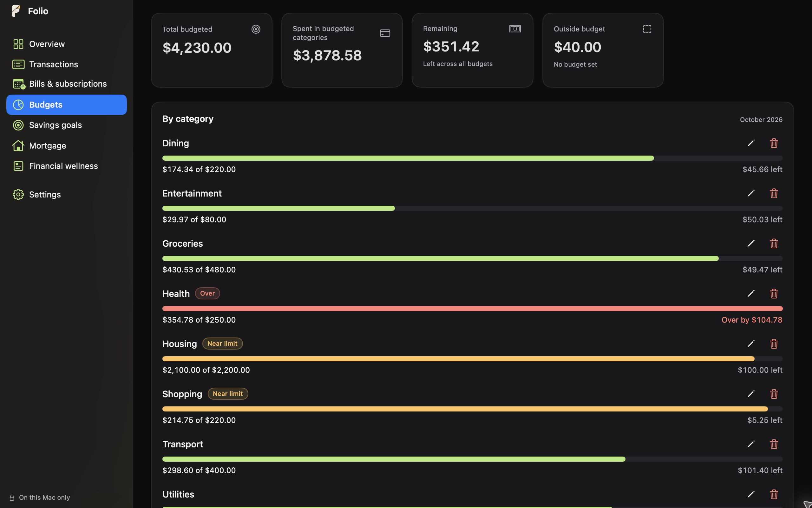Viewport: 812px width, 508px height.
Task: Click the Folio logo icon
Action: pyautogui.click(x=16, y=11)
